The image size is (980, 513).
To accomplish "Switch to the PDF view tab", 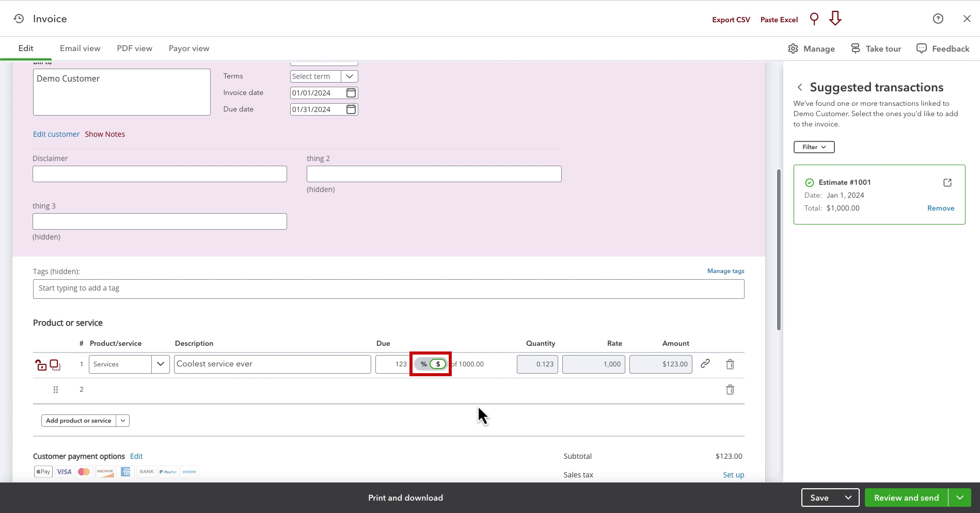I will pos(135,49).
